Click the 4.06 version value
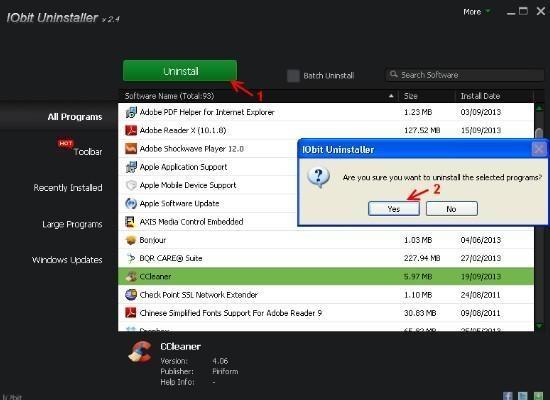Image resolution: width=550 pixels, height=400 pixels. [x=220, y=361]
